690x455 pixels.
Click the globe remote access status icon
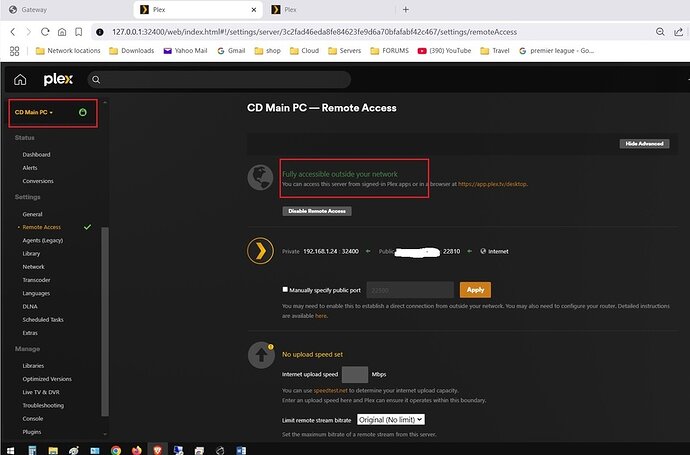(x=260, y=177)
